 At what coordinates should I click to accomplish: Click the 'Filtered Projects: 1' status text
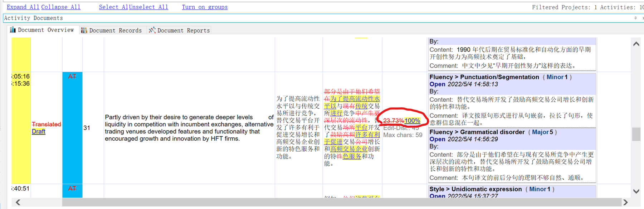(565, 7)
